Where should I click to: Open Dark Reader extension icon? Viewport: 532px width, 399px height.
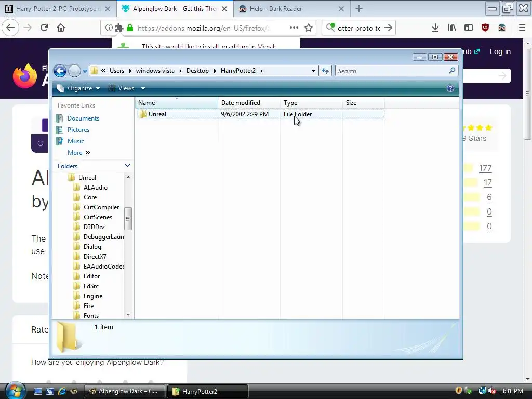[x=502, y=28]
